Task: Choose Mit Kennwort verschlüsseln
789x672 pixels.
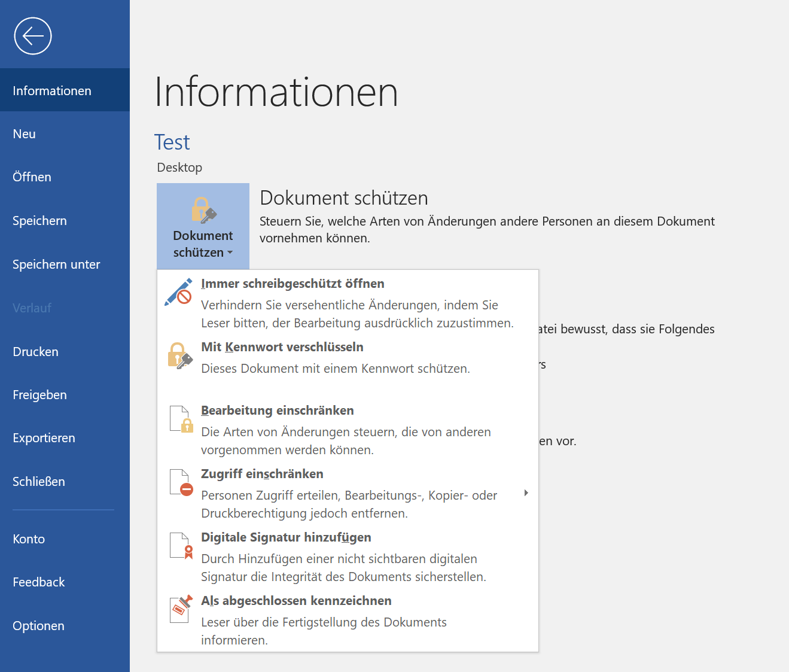Action: pos(348,365)
